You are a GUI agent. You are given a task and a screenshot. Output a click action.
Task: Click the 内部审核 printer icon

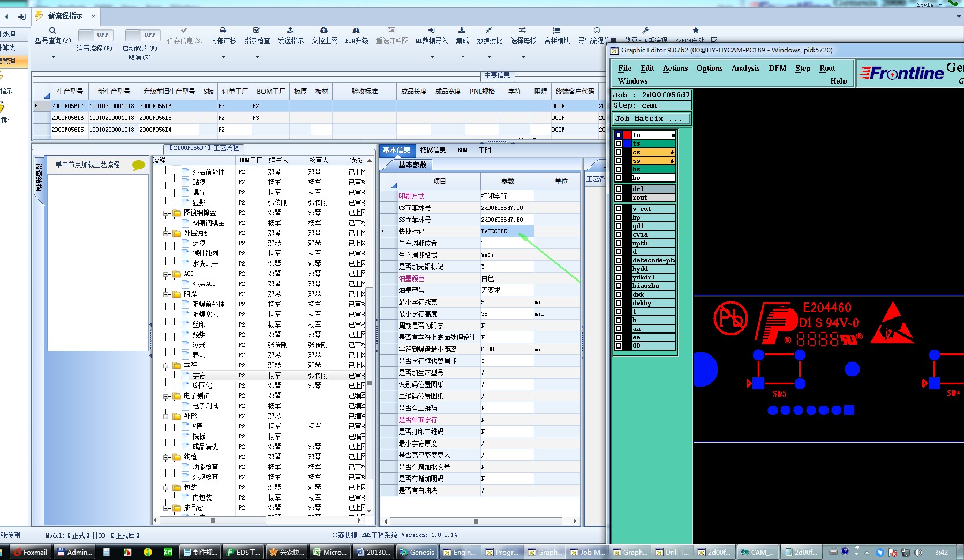coord(223,31)
